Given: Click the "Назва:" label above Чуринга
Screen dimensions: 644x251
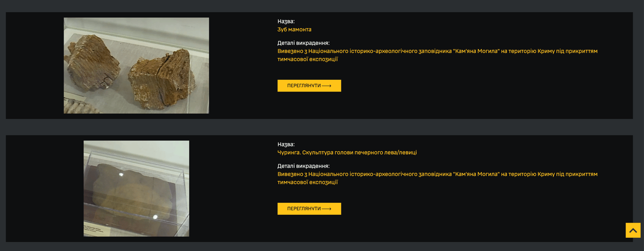Looking at the screenshot, I should [x=286, y=145].
